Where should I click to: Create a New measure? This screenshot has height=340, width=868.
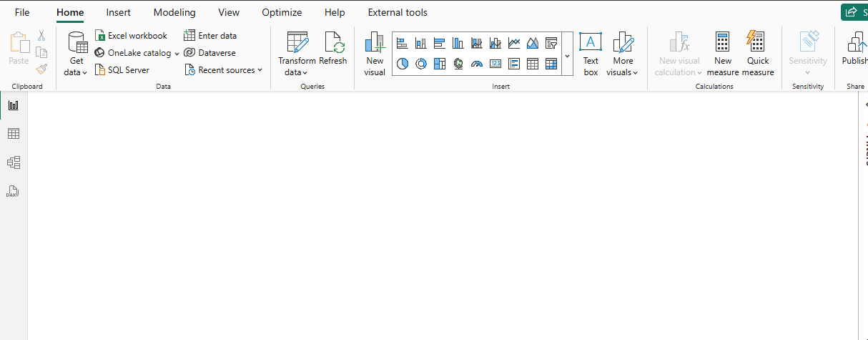pos(723,54)
